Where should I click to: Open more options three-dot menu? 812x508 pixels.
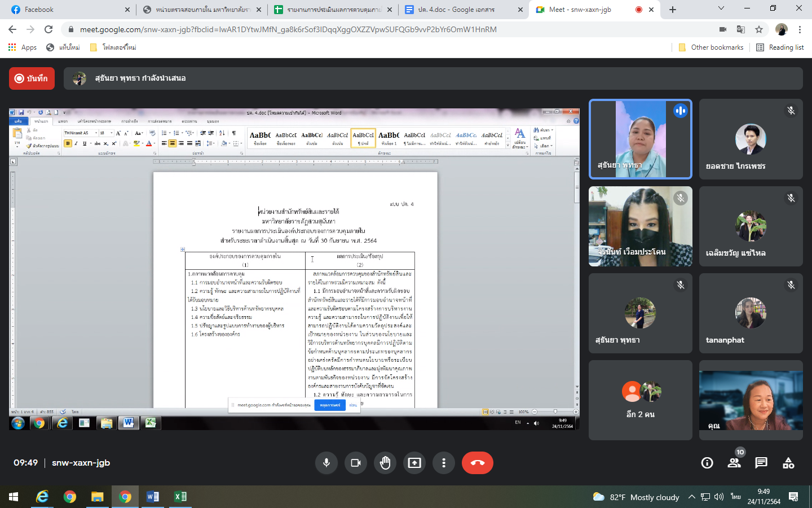pyautogui.click(x=444, y=463)
